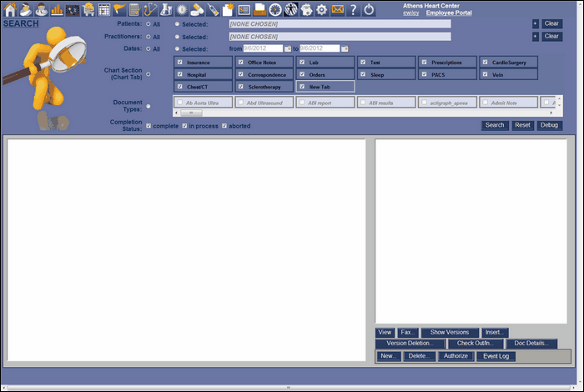Open the mail envelope icon
Viewport: 584px width, 392px height.
[337, 9]
